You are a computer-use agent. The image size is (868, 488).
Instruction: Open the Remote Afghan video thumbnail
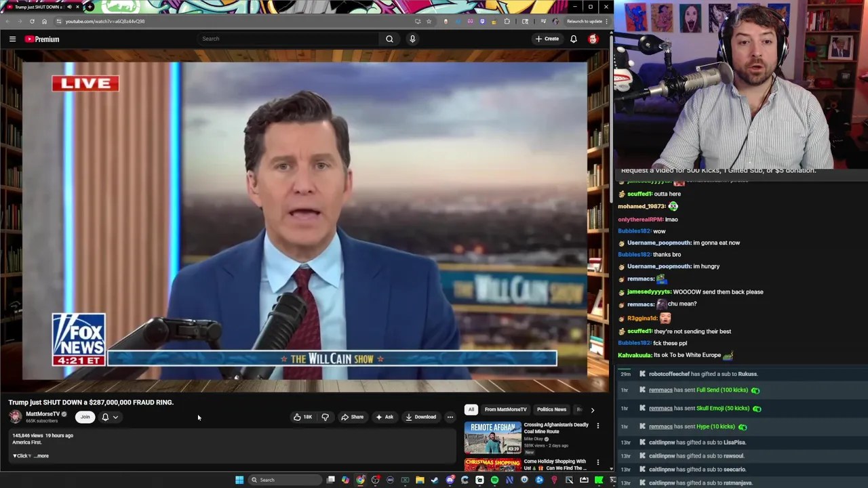[492, 438]
